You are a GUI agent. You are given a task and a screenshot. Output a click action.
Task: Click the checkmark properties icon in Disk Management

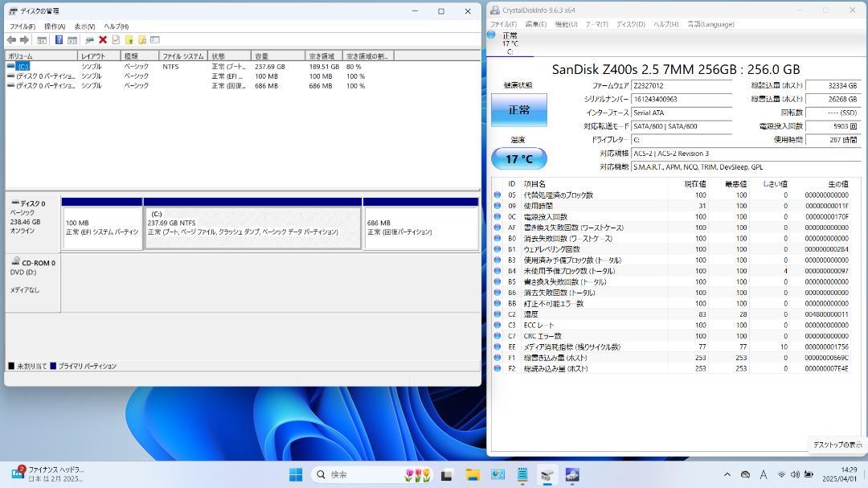[x=116, y=40]
